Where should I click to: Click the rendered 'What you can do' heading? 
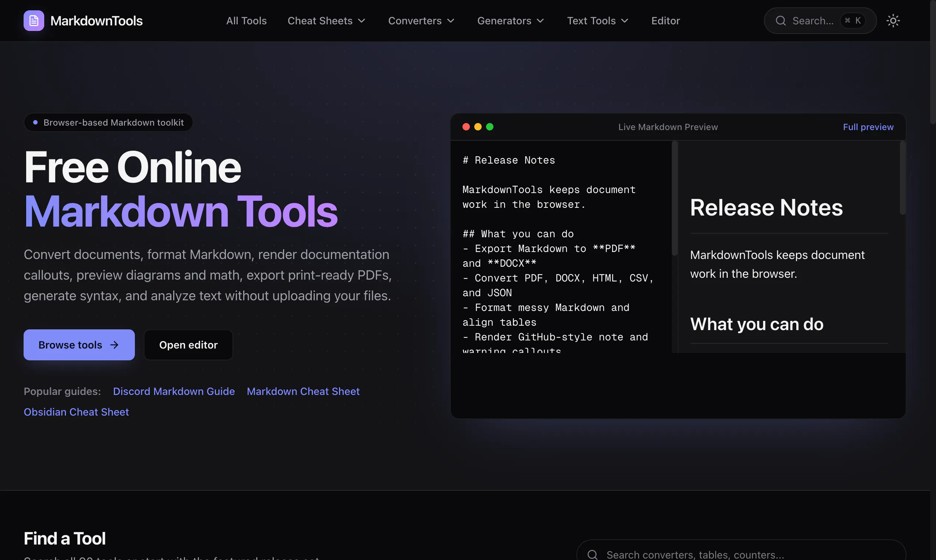point(756,324)
